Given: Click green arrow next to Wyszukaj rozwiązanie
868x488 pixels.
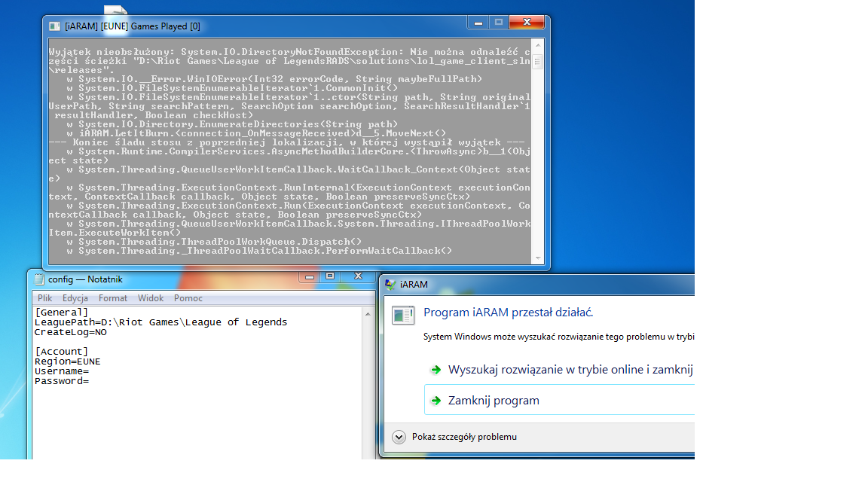Looking at the screenshot, I should (436, 370).
